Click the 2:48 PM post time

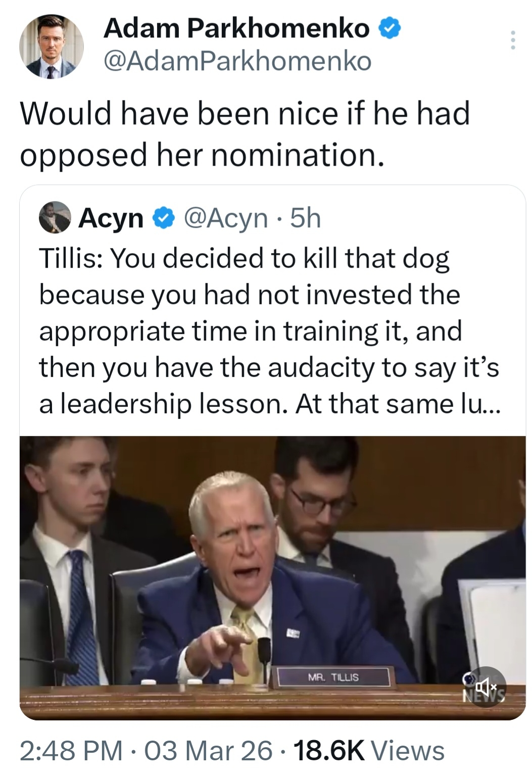pyautogui.click(x=71, y=750)
